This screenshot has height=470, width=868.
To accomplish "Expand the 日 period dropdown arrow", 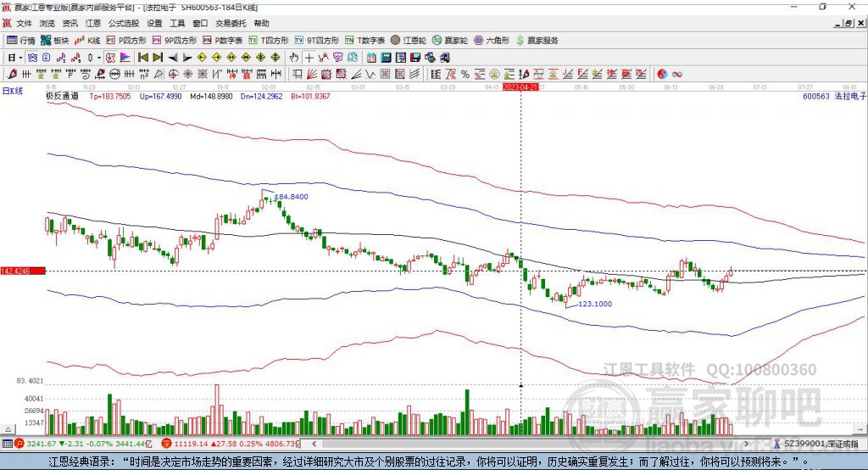I will tap(20, 58).
